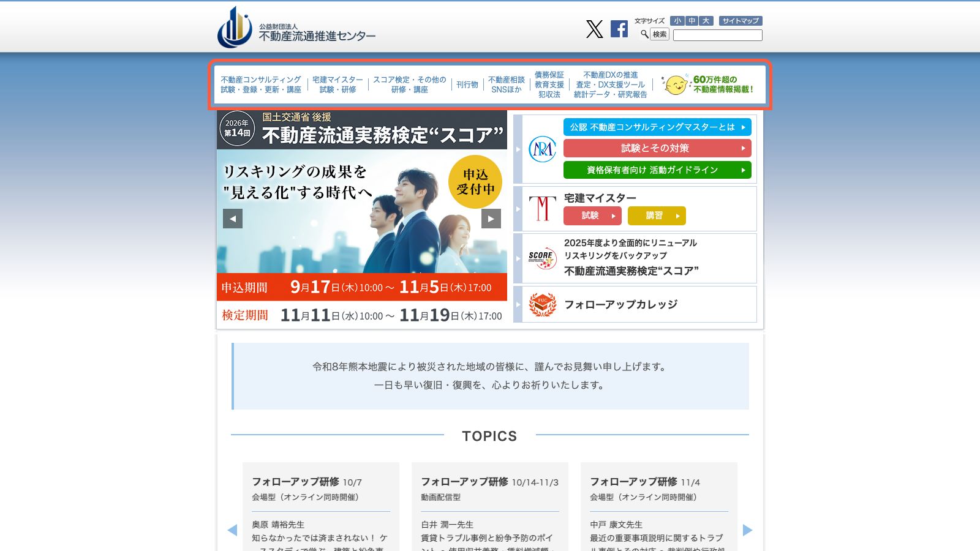This screenshot has height=551, width=980.
Task: Show next slide in main banner
Action: 491,219
